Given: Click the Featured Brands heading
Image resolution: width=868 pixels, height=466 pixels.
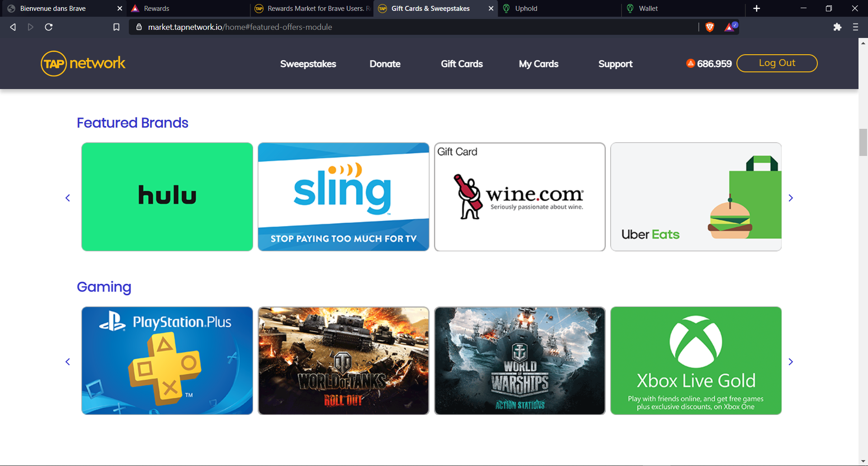Looking at the screenshot, I should [x=132, y=123].
